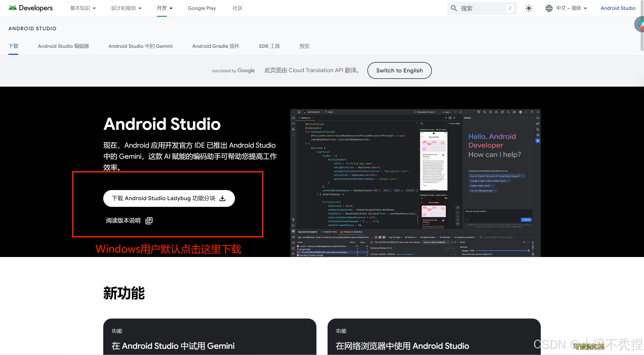Click the search magnifier icon
This screenshot has width=644, height=355.
[x=454, y=8]
